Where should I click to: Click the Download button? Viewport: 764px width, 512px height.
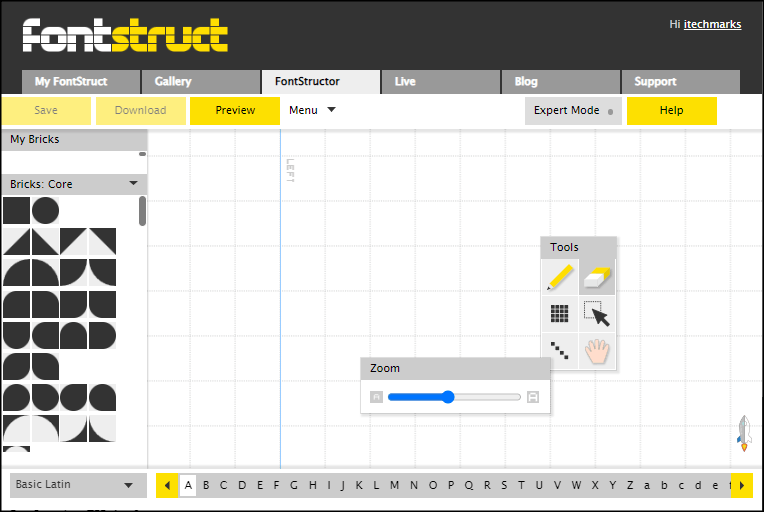pyautogui.click(x=140, y=111)
